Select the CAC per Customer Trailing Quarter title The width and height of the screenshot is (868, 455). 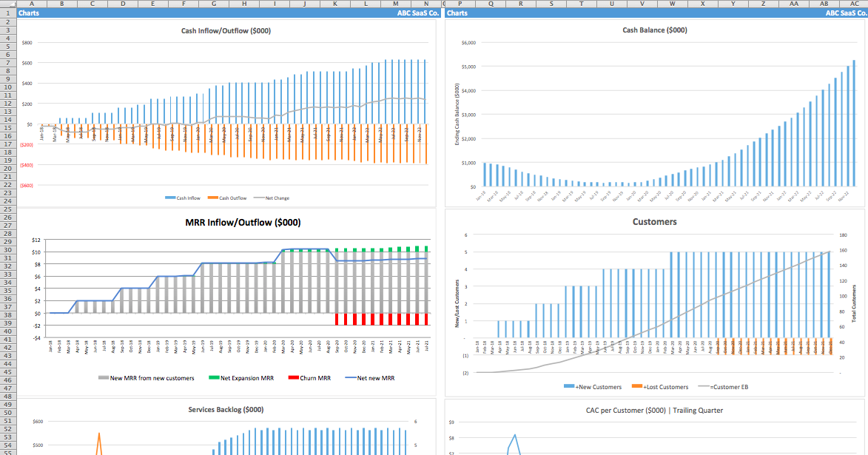tap(654, 410)
